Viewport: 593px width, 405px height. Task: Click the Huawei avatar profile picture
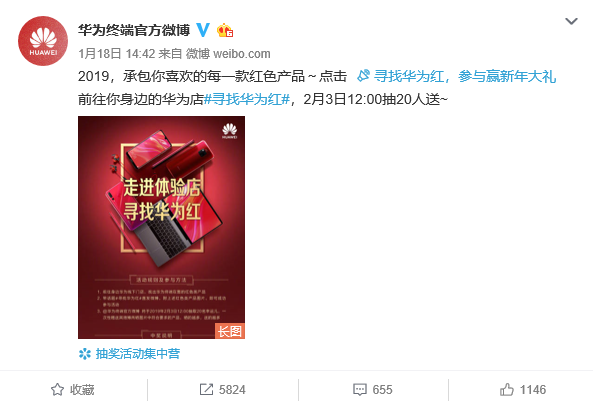(x=43, y=41)
